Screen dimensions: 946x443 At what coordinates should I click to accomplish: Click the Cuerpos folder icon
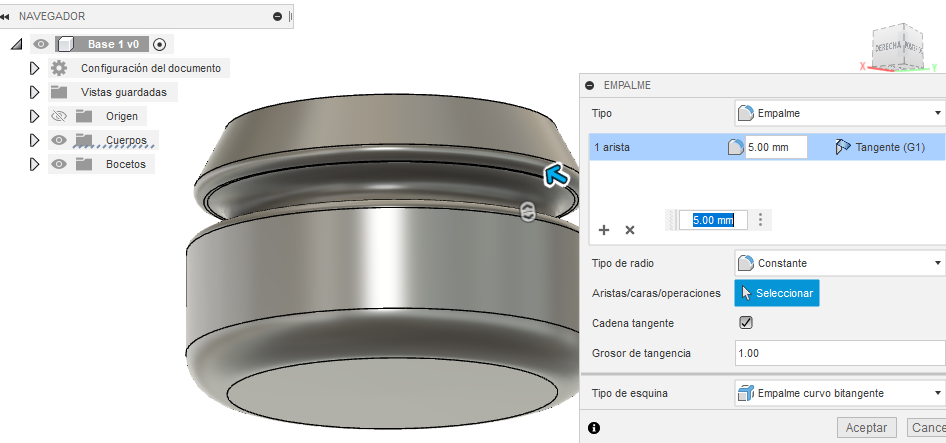[84, 140]
